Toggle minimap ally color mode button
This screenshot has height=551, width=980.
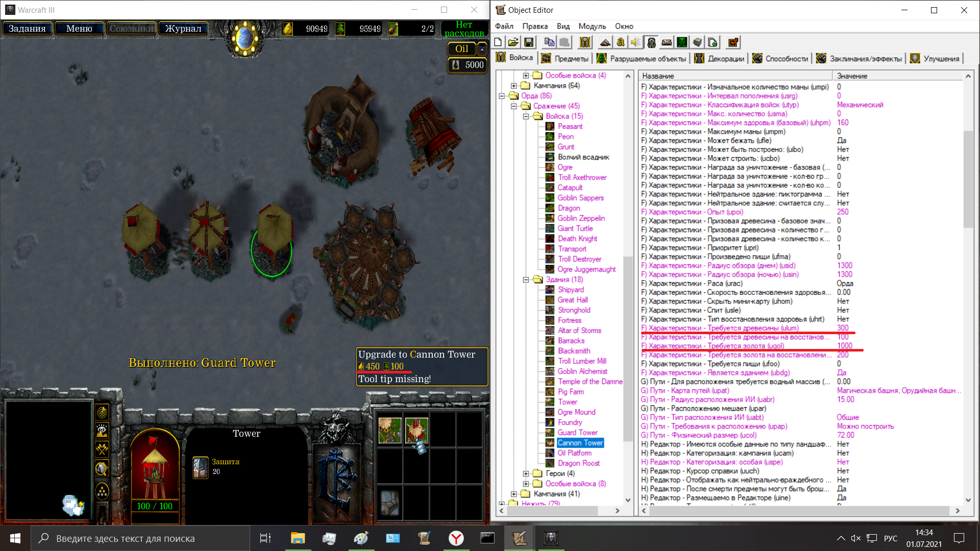102,449
